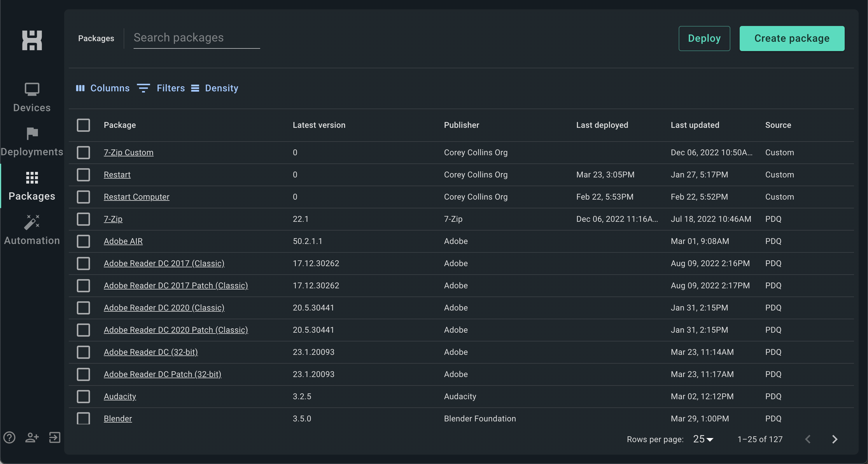Screen dimensions: 868x464
Task: Sort by Last updated column header
Action: coord(695,125)
